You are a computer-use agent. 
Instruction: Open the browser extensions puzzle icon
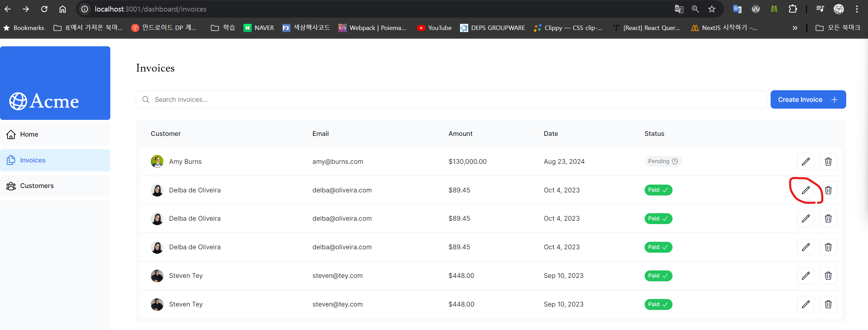[x=793, y=9]
